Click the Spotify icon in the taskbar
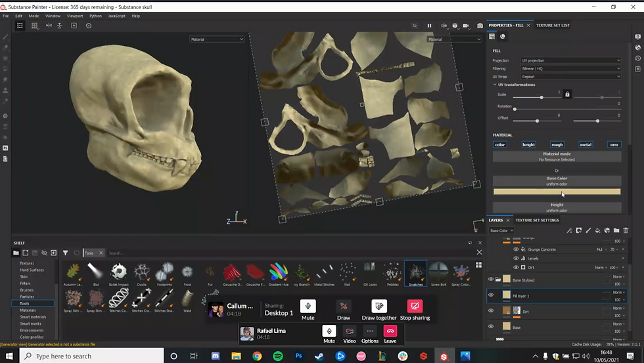This screenshot has height=363, width=644. tap(277, 356)
